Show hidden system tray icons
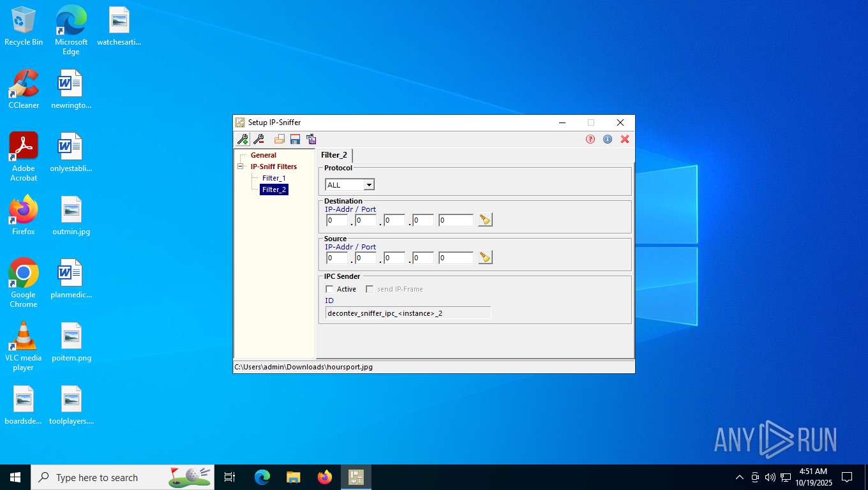The image size is (868, 490). coord(740,477)
